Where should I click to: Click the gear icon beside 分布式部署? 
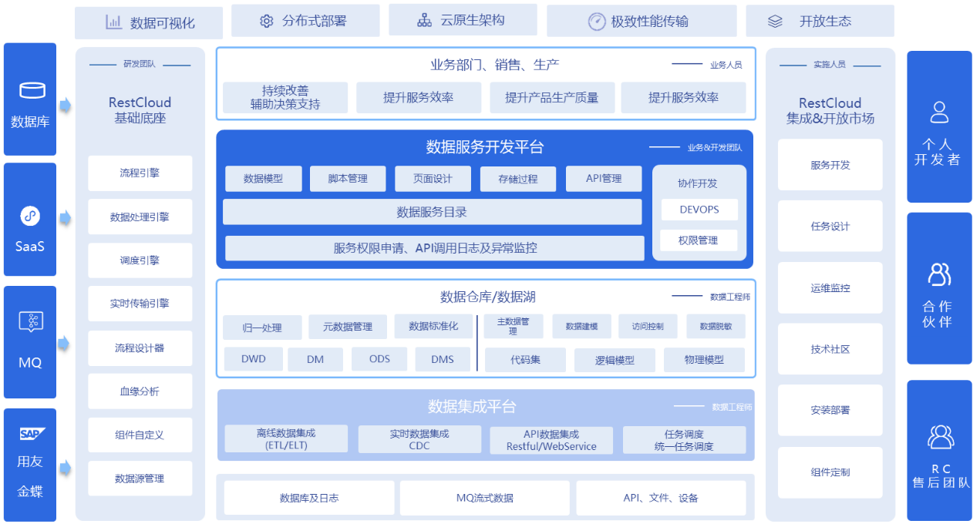(267, 22)
